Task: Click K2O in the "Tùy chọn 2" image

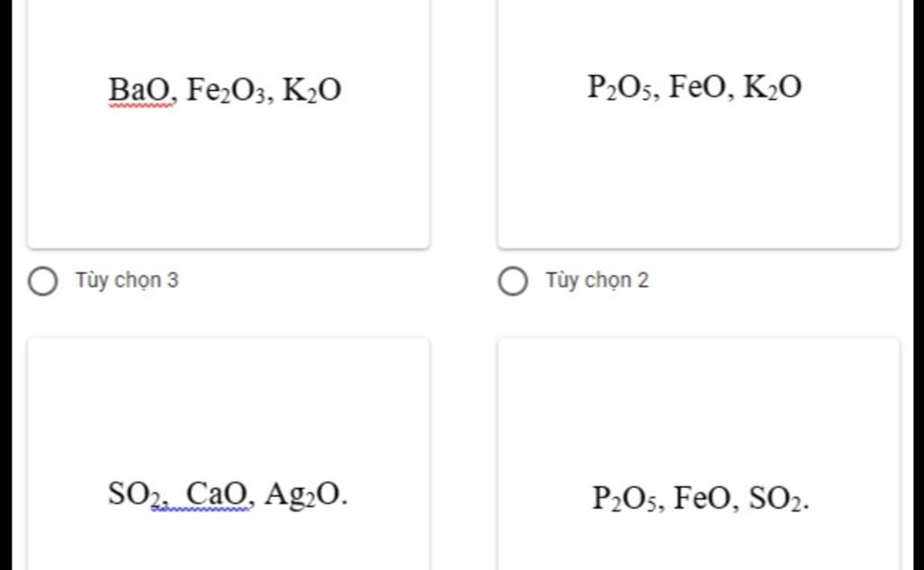Action: click(772, 87)
